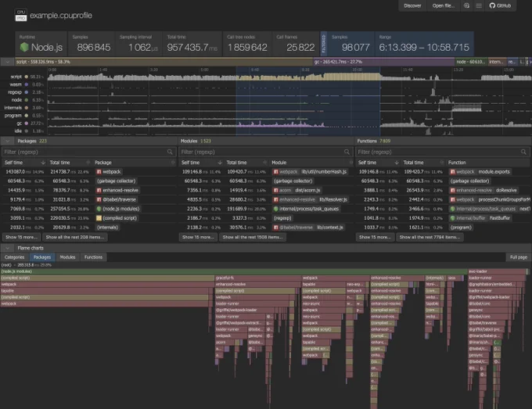Click npm icon of acorn dist/acorn.js module
Screen dimensions: 532x409
click(276, 190)
